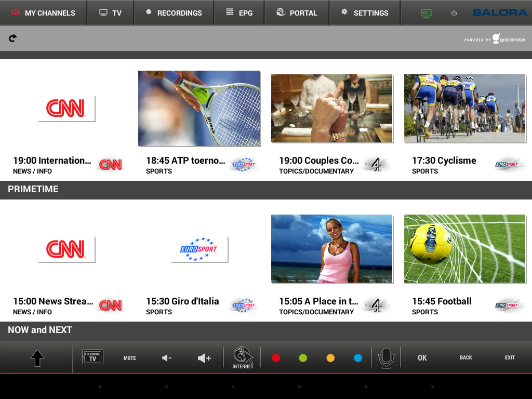Open the CNN primetime logo tile

click(66, 109)
